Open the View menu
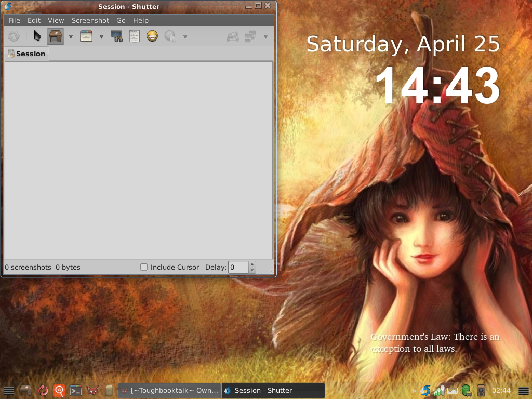The width and height of the screenshot is (532, 399). [x=56, y=20]
